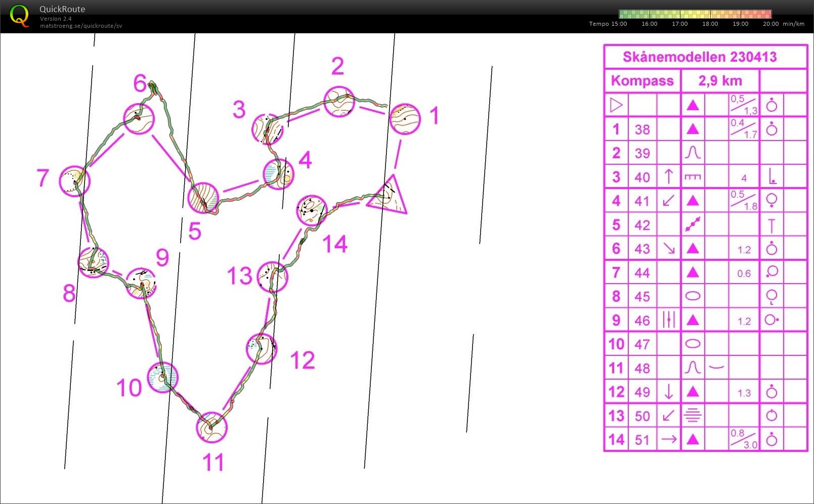
Task: Click the large number 13 map label
Action: (239, 276)
